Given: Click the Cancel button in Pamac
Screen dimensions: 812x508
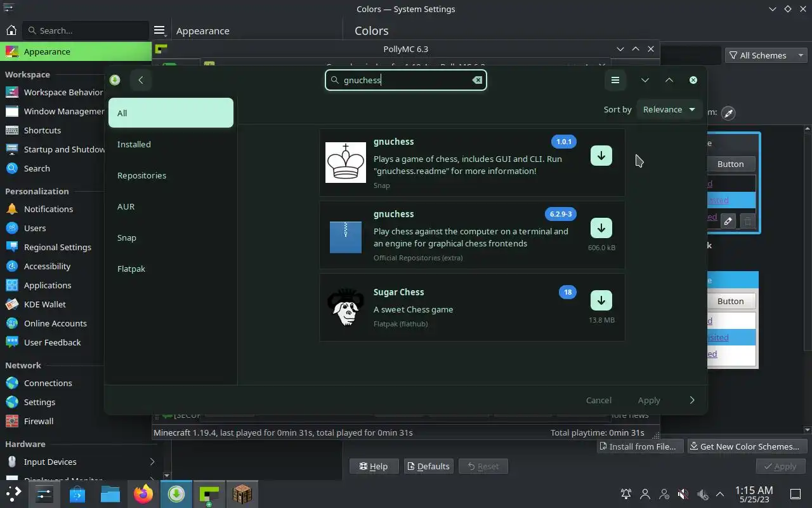Looking at the screenshot, I should pyautogui.click(x=599, y=400).
